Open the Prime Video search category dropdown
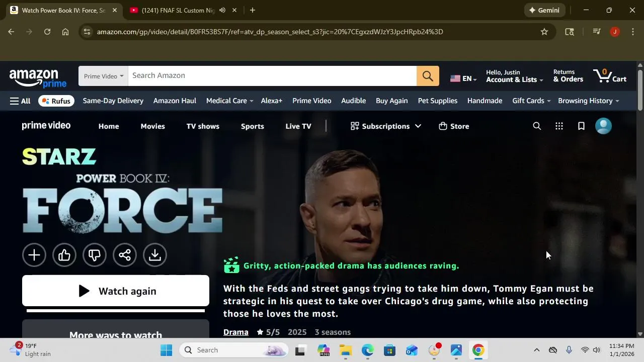 click(103, 76)
